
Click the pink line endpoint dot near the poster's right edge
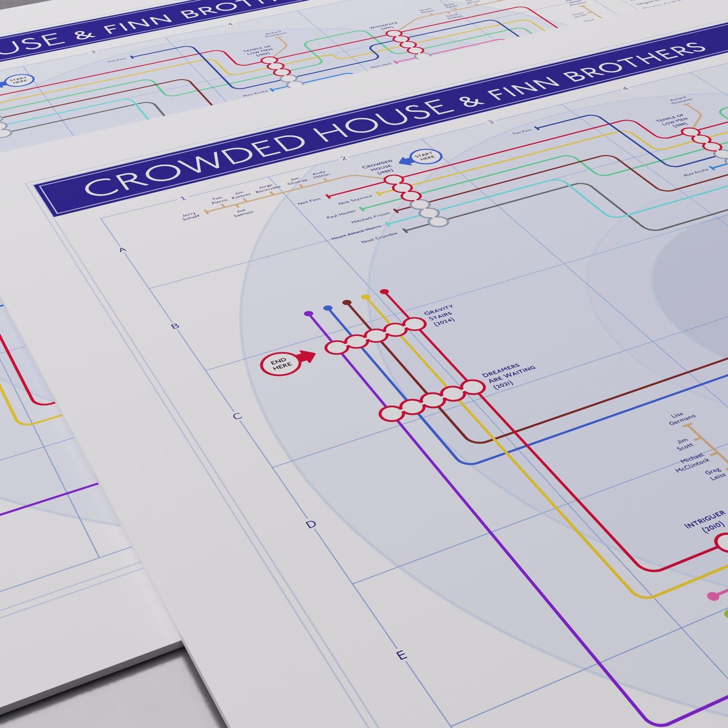tap(713, 596)
